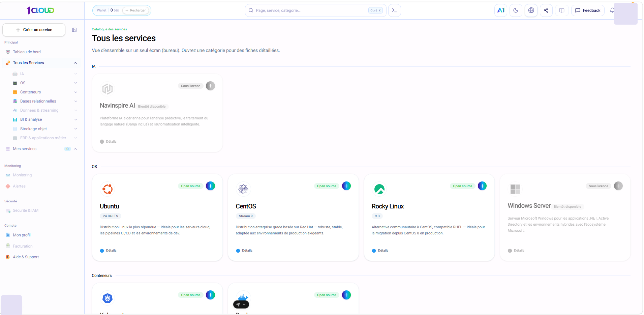Viewport: 644px width, 315px height.
Task: Click the Rocky Linux logo
Action: [x=379, y=189]
